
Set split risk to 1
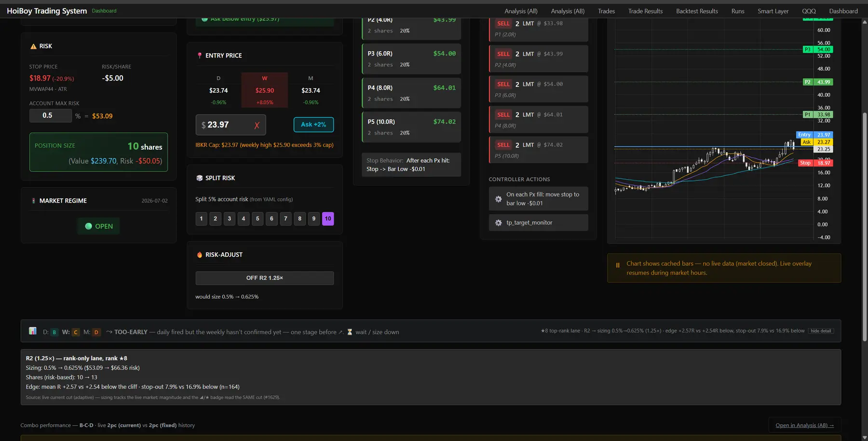(201, 219)
